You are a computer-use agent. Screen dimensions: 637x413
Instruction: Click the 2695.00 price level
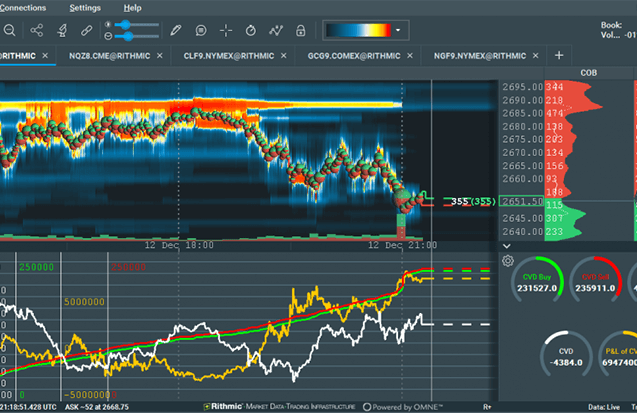click(x=522, y=87)
